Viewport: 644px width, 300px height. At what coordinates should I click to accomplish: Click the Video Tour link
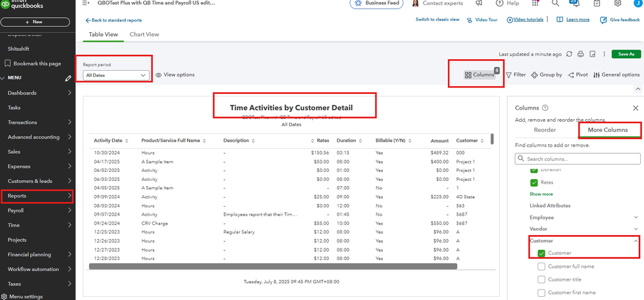point(482,20)
